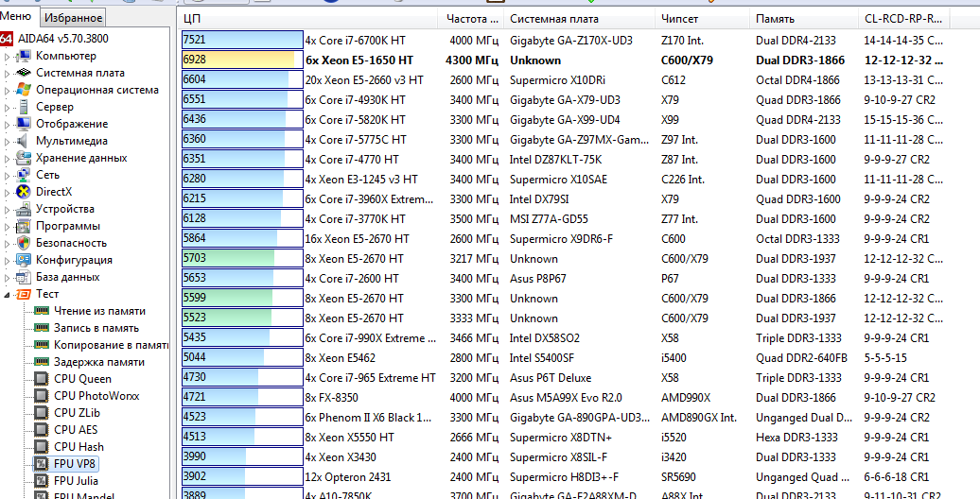Click the CPU PhotoWorxx chip icon

[x=42, y=396]
